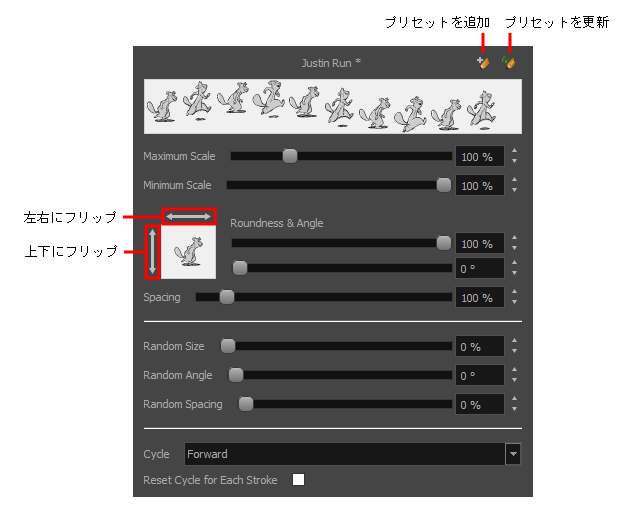635x507 pixels.
Task: Click the Roundness slider handle
Action: [x=444, y=243]
